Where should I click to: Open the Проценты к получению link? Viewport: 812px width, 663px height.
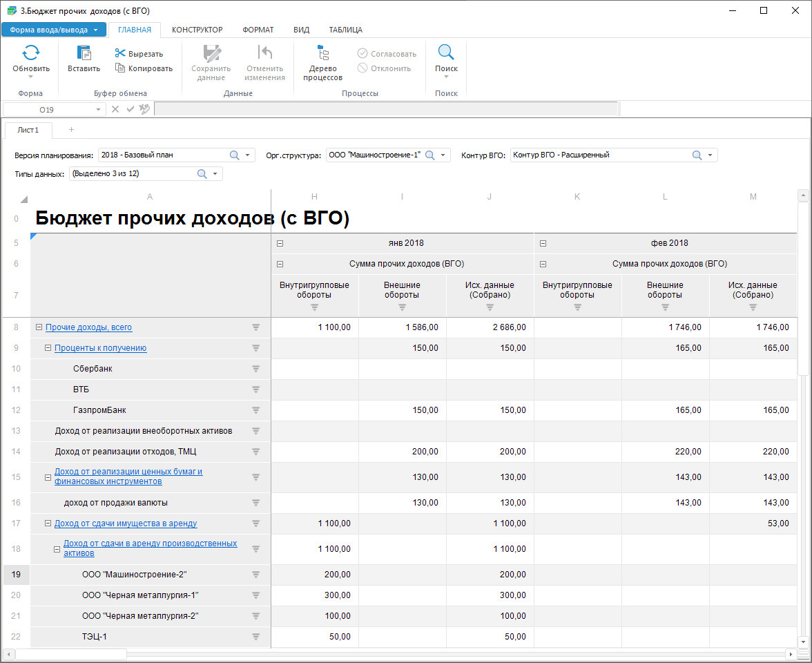(x=100, y=348)
